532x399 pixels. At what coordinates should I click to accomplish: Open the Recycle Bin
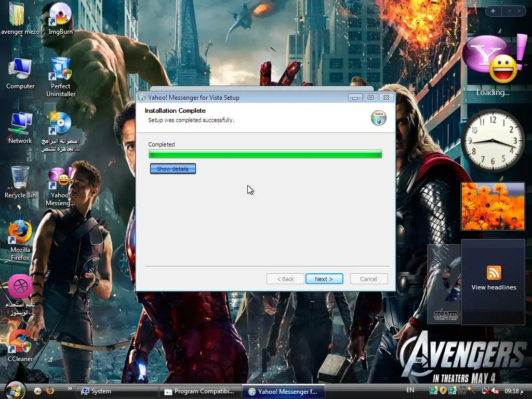[x=20, y=182]
